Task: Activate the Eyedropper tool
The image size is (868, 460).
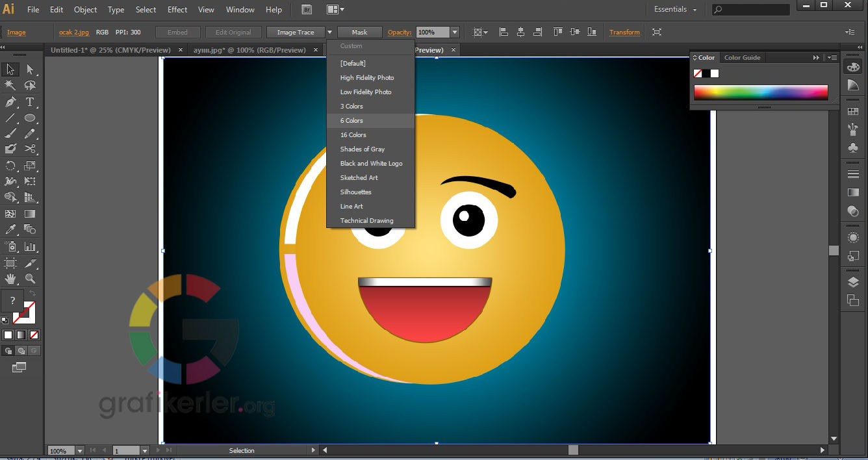Action: [10, 229]
